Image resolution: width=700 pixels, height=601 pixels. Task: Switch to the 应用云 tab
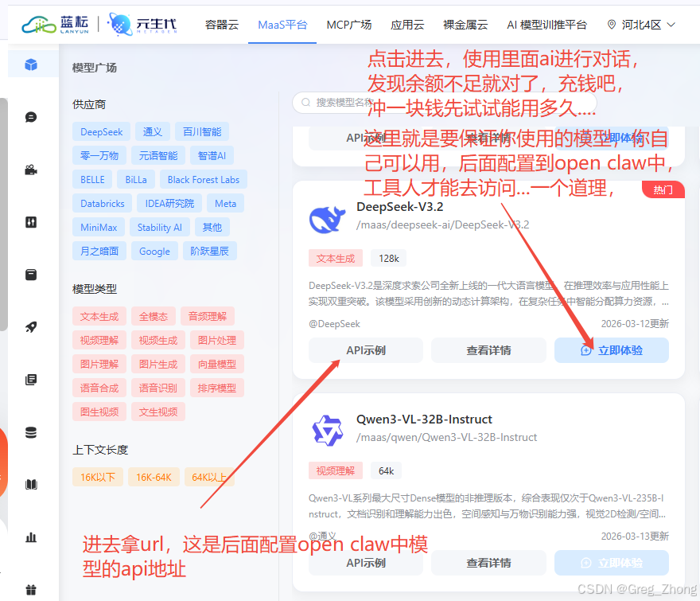[407, 25]
